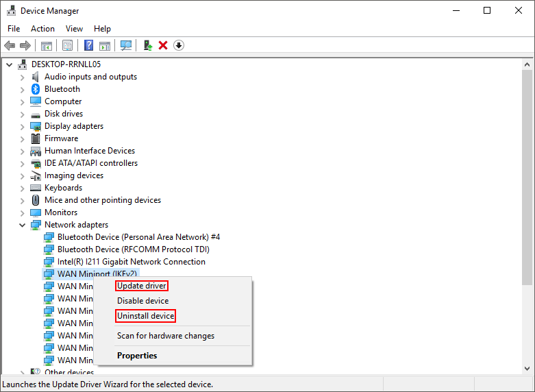The height and width of the screenshot is (392, 535).
Task: Expand the Display adapters category
Action: [x=23, y=126]
